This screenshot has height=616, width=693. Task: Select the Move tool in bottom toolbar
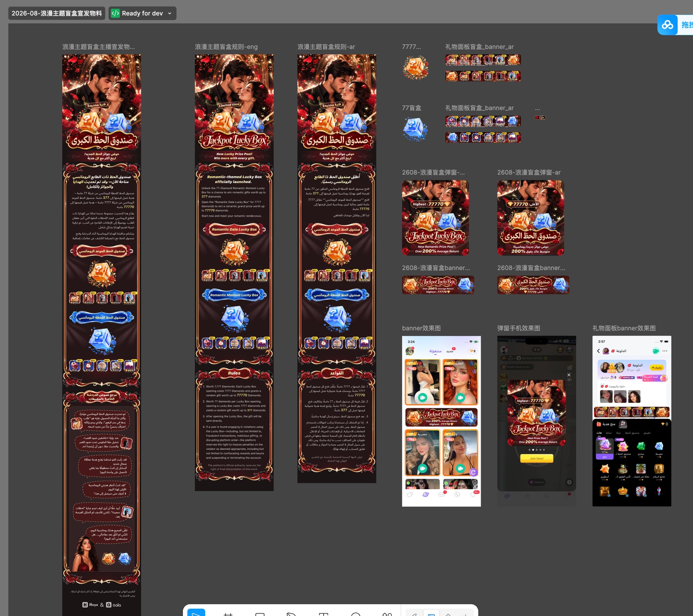click(196, 613)
